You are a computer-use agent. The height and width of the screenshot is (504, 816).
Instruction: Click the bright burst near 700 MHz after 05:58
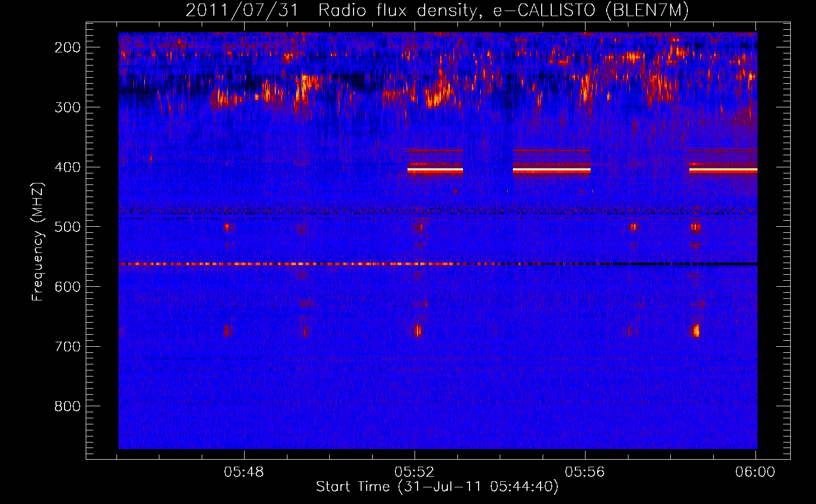tap(696, 331)
